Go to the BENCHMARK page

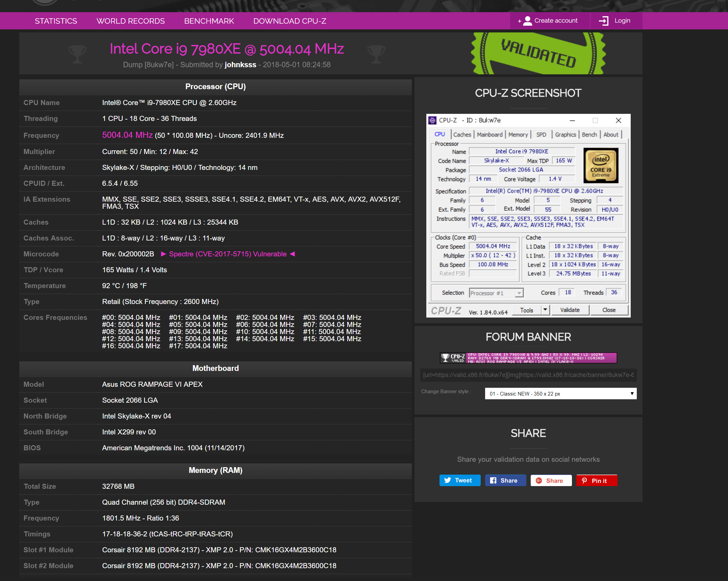(209, 21)
